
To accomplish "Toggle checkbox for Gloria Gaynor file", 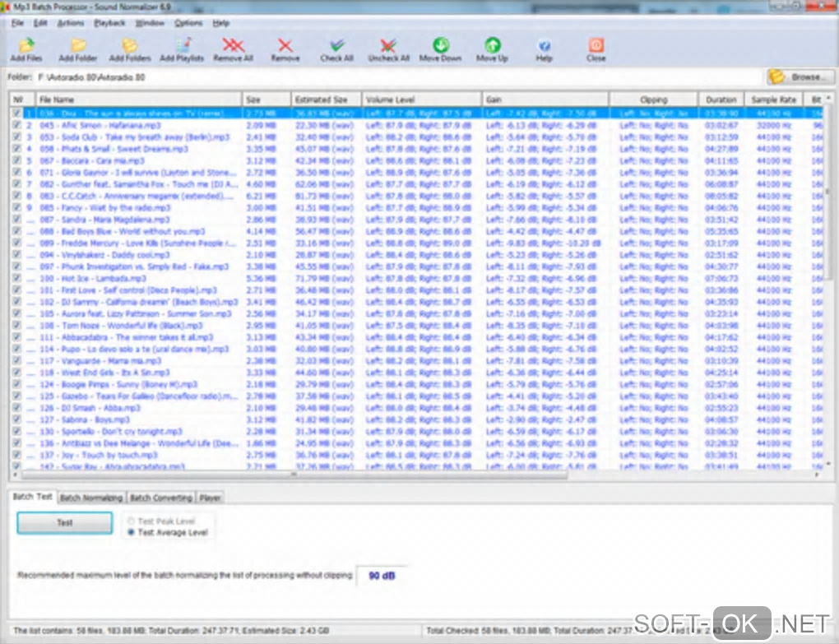I will [x=17, y=172].
